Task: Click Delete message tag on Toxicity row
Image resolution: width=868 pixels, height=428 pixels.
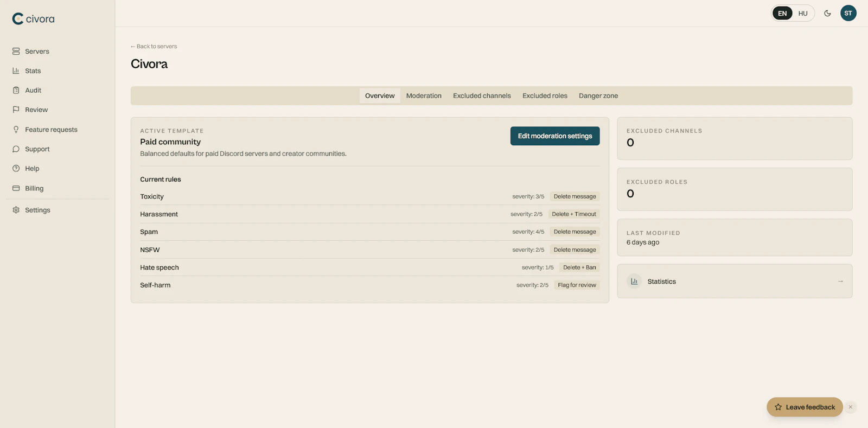Action: [575, 197]
